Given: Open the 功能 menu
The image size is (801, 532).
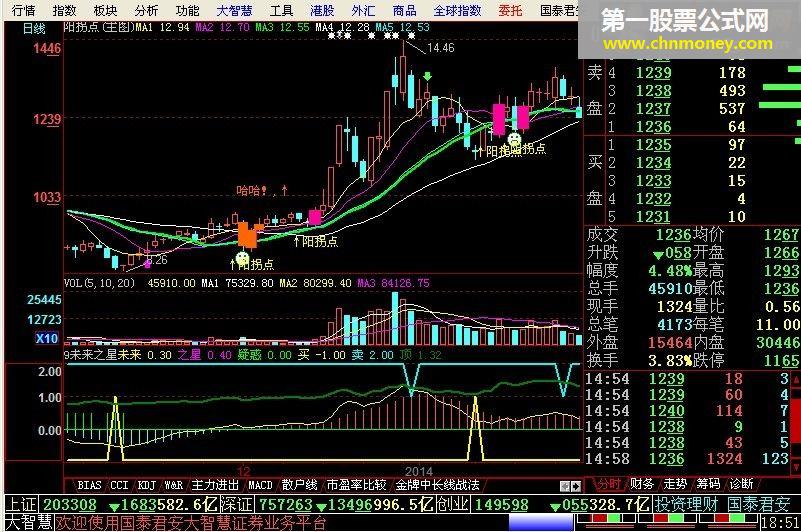Looking at the screenshot, I should pyautogui.click(x=187, y=10).
